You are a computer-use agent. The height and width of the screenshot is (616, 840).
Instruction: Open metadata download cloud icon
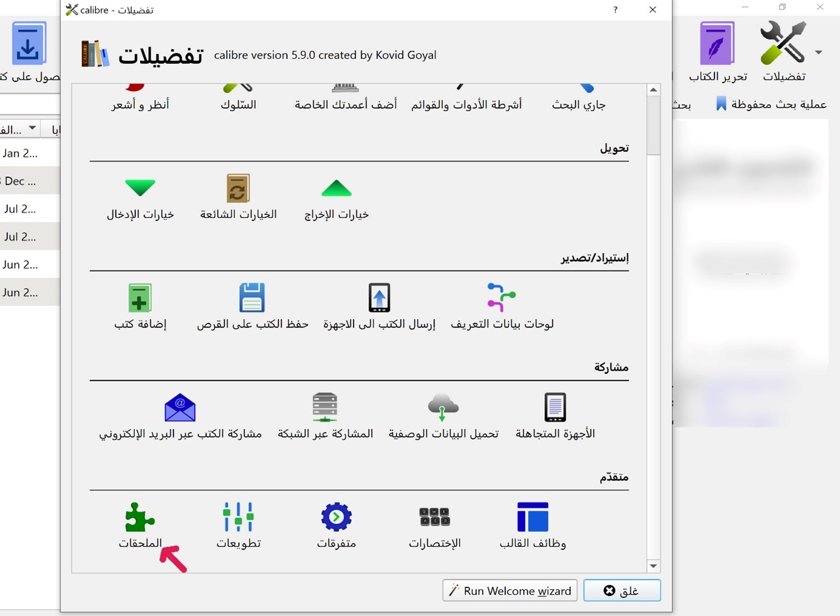pos(443,408)
